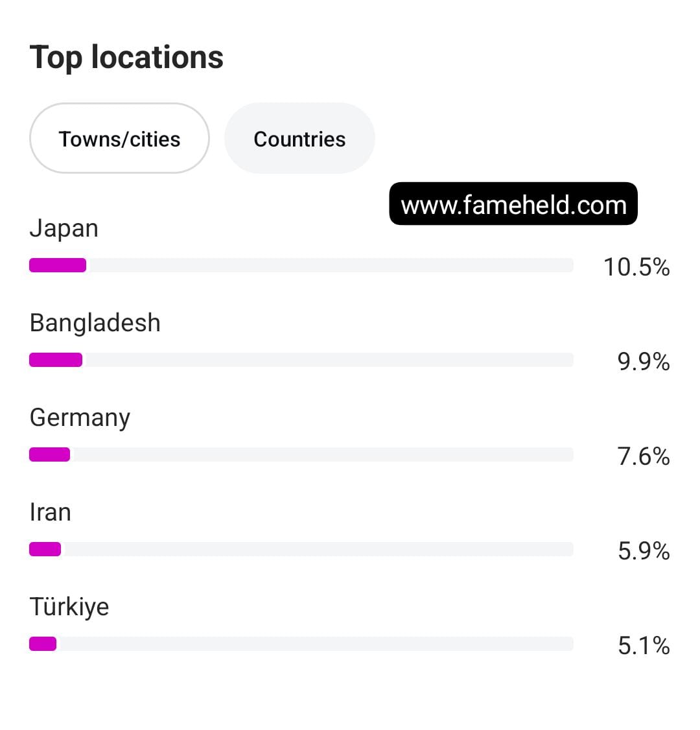
Task: Click the 5.9% percentage value
Action: click(x=644, y=551)
